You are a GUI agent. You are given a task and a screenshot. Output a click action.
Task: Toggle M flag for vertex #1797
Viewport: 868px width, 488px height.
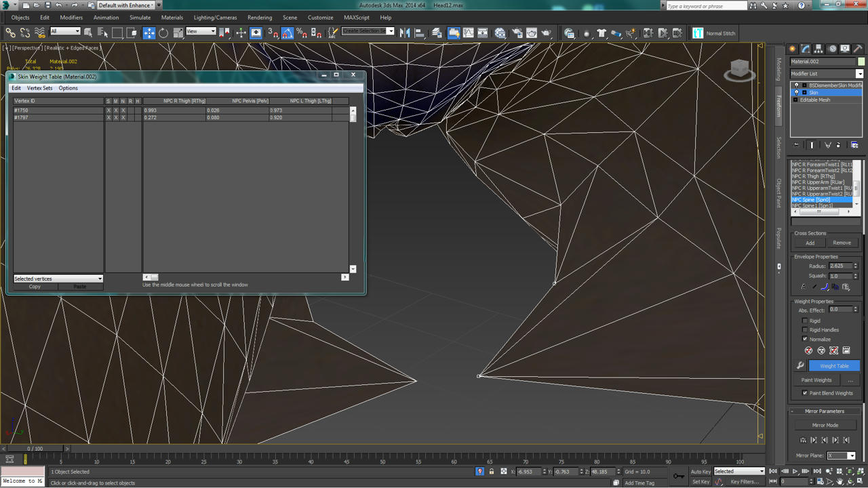point(115,117)
